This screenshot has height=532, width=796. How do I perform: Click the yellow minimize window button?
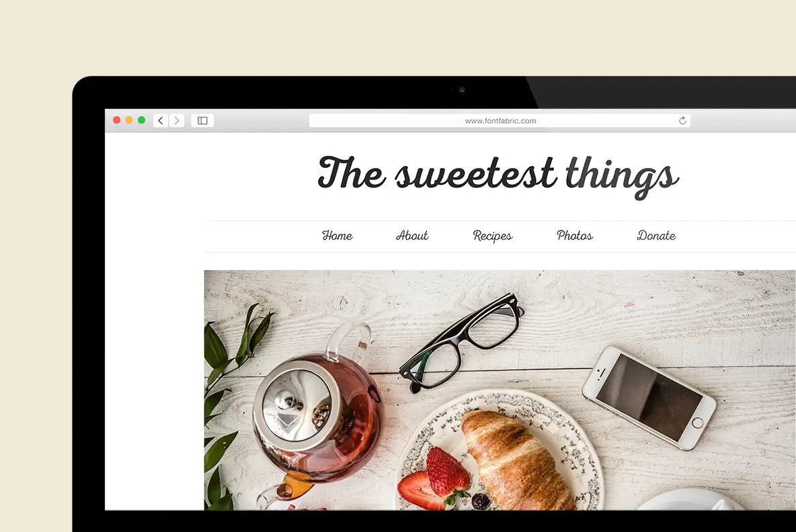point(129,120)
